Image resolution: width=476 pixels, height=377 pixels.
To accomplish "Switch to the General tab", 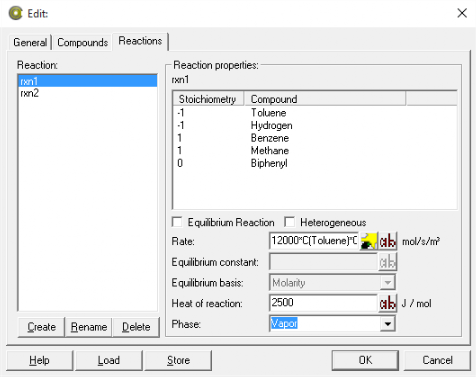I will [30, 42].
